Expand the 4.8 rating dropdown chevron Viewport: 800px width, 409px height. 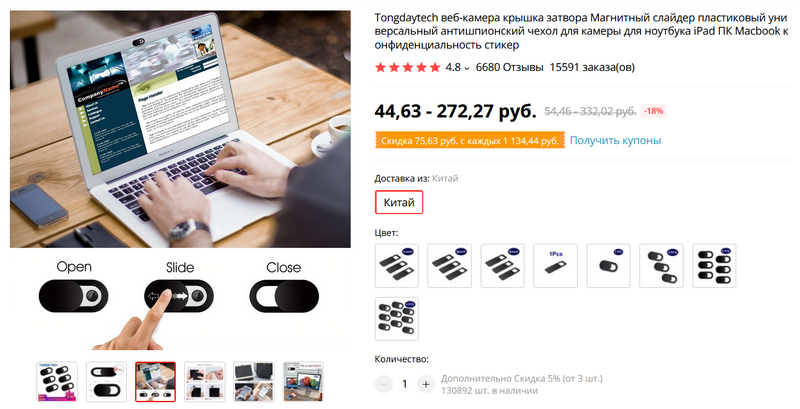[466, 68]
